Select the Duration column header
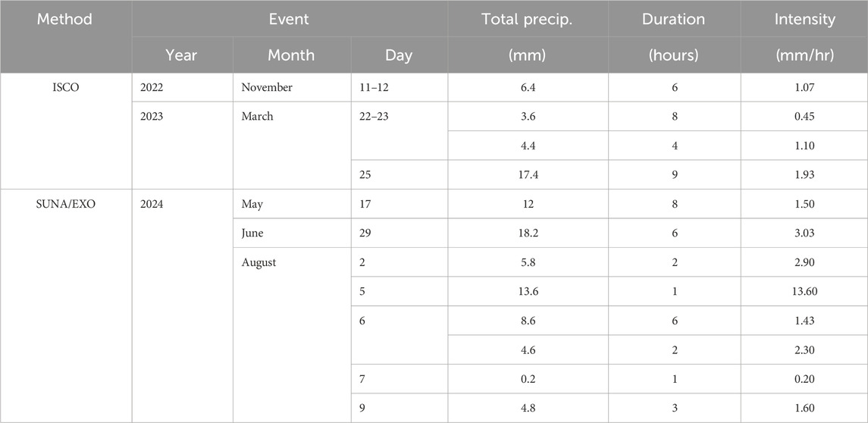Screen dimensions: 868x423 coord(674,18)
